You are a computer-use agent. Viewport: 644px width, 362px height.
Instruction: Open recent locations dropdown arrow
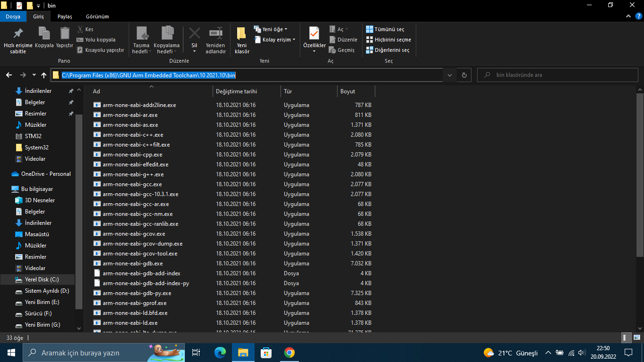pos(34,75)
